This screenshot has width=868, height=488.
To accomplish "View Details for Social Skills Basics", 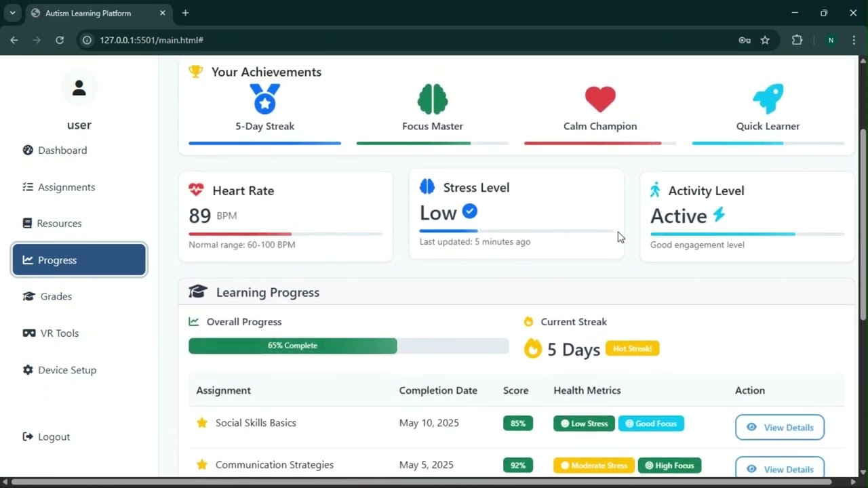I will pos(780,428).
